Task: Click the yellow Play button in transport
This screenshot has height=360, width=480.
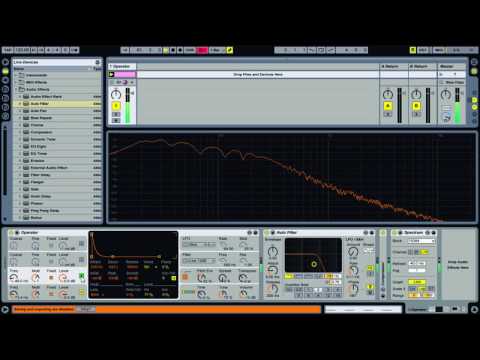Action: tap(166, 50)
